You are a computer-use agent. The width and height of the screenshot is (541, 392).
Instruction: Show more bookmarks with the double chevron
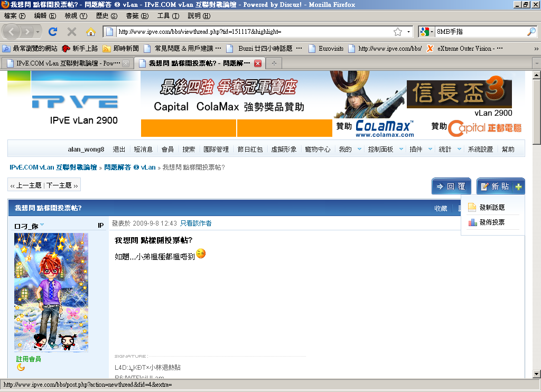(x=536, y=49)
